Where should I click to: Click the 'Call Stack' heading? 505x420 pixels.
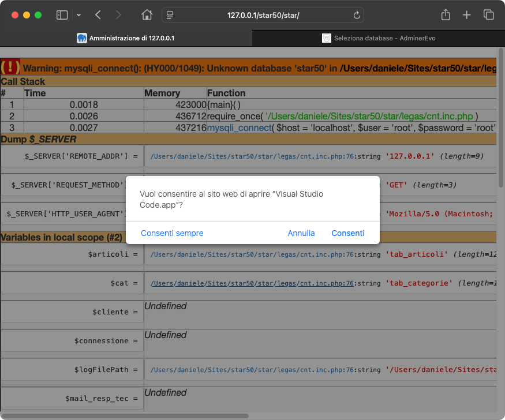click(x=23, y=81)
